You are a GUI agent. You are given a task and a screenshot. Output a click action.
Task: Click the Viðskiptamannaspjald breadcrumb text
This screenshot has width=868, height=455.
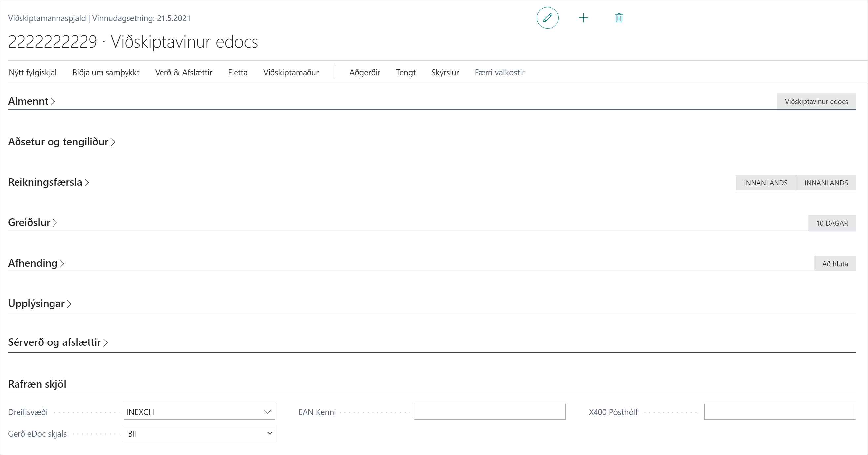click(47, 18)
